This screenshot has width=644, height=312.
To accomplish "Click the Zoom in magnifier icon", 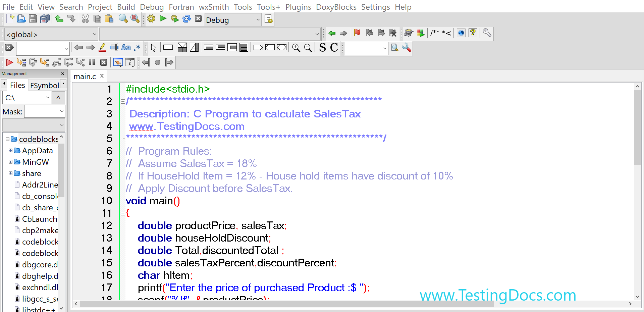I will click(296, 48).
